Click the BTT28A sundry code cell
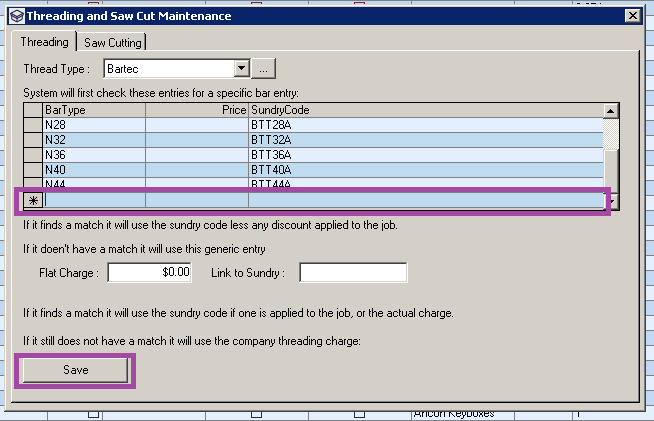 click(425, 125)
